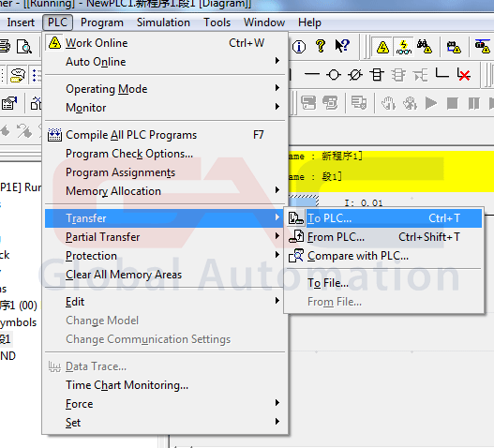494x448 pixels.
Task: Click the Work Online warning icon
Action: 54,43
